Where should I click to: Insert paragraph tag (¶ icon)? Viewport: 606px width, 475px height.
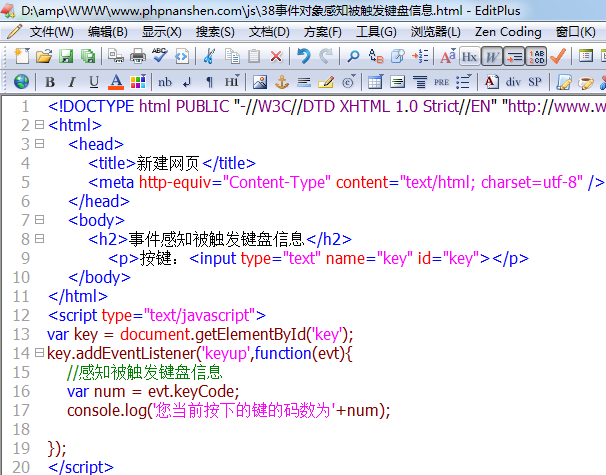tap(209, 82)
